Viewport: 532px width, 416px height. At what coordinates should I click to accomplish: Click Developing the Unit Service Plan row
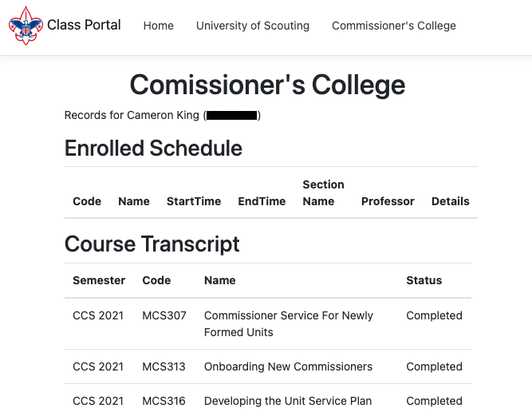[288, 401]
